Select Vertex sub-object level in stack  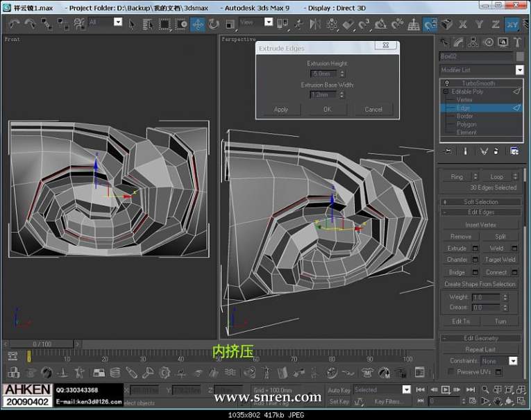(464, 100)
